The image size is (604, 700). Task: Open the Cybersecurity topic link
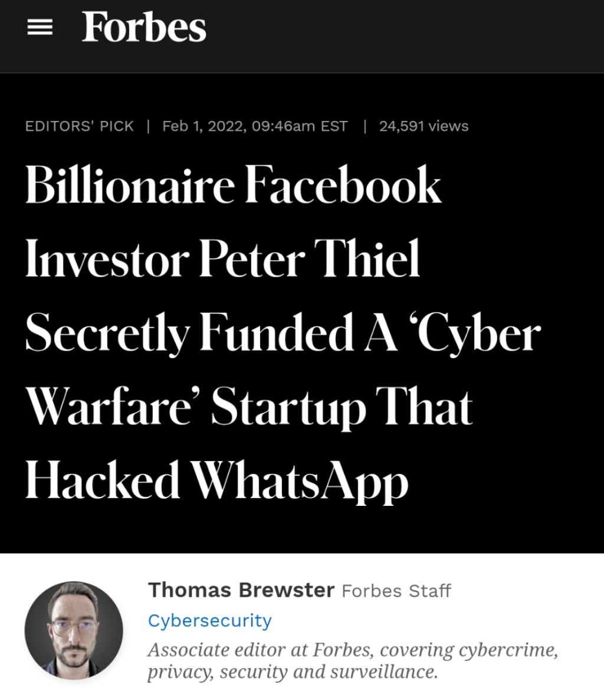click(209, 620)
